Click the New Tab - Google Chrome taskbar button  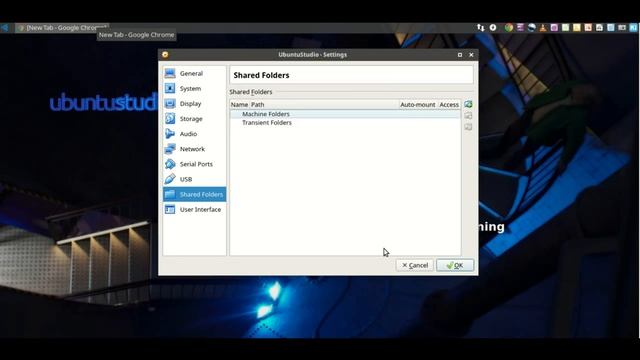click(x=62, y=28)
